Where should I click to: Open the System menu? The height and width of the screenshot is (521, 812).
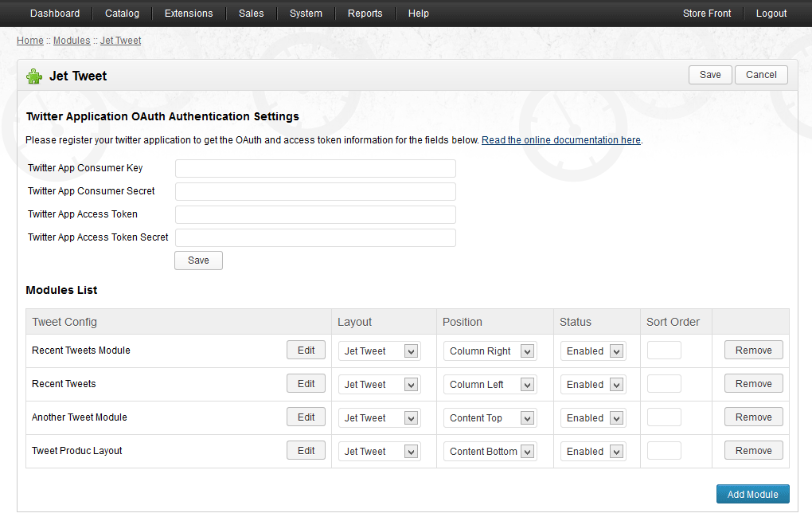click(306, 14)
